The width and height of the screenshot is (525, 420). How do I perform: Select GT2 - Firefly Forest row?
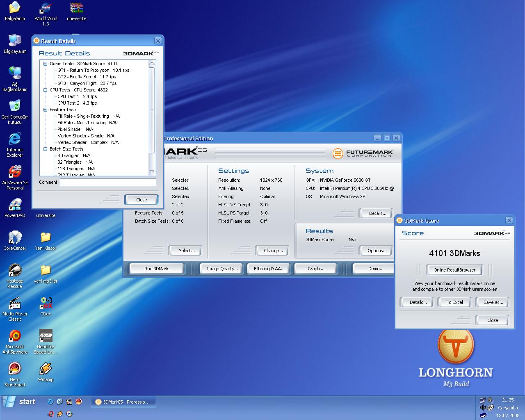87,77
